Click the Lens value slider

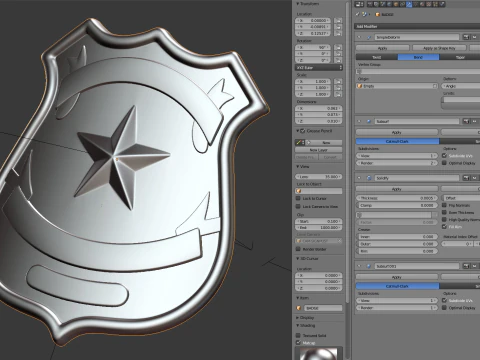tap(319, 176)
